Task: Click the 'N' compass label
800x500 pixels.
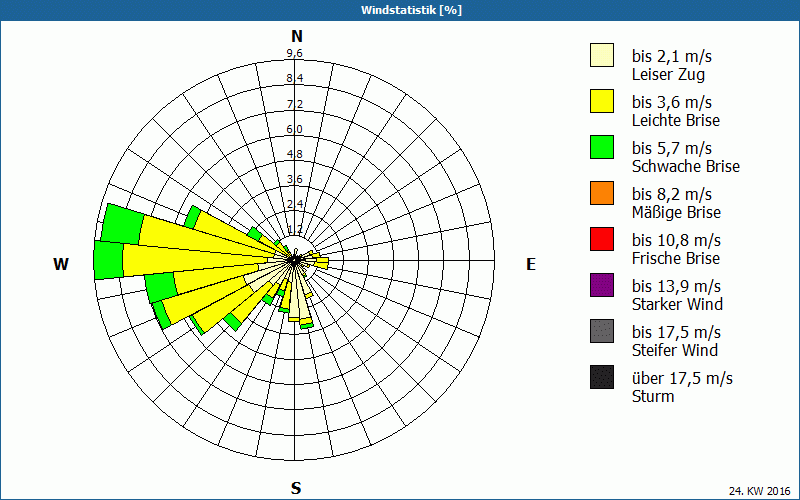Action: coord(297,36)
